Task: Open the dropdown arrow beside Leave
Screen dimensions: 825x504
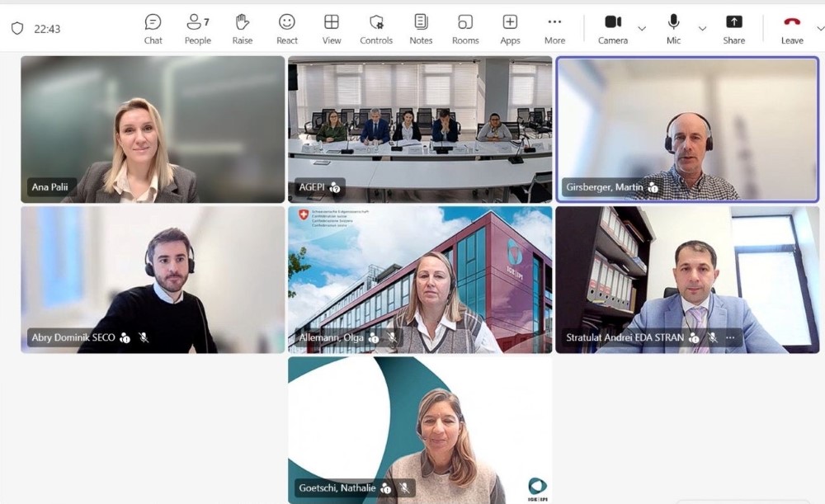Action: point(820,29)
